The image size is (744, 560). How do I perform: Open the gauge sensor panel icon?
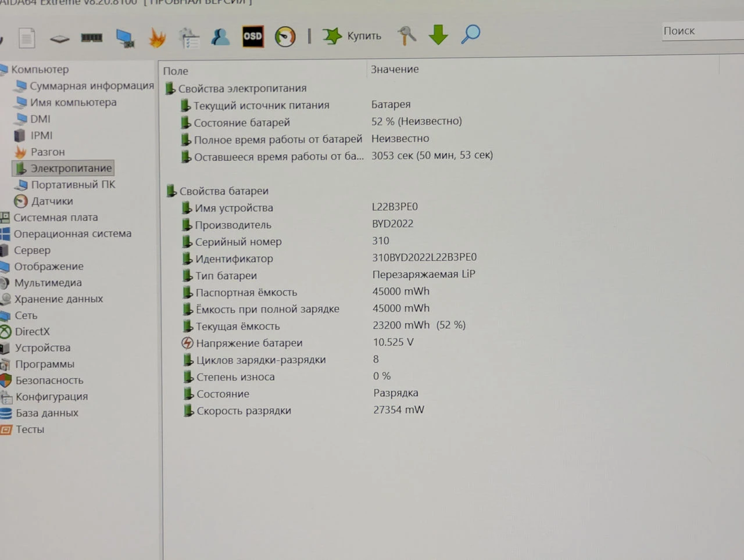[285, 36]
